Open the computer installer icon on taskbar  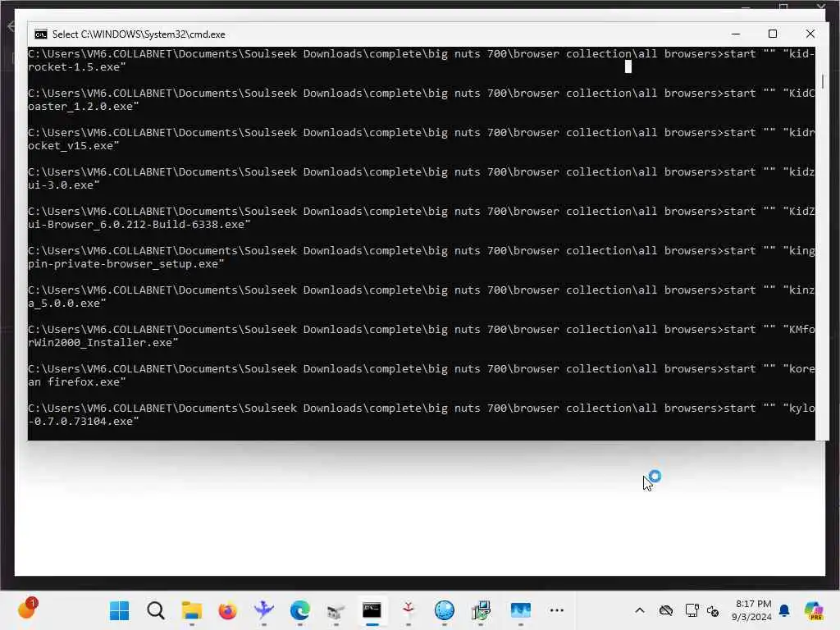click(x=481, y=610)
